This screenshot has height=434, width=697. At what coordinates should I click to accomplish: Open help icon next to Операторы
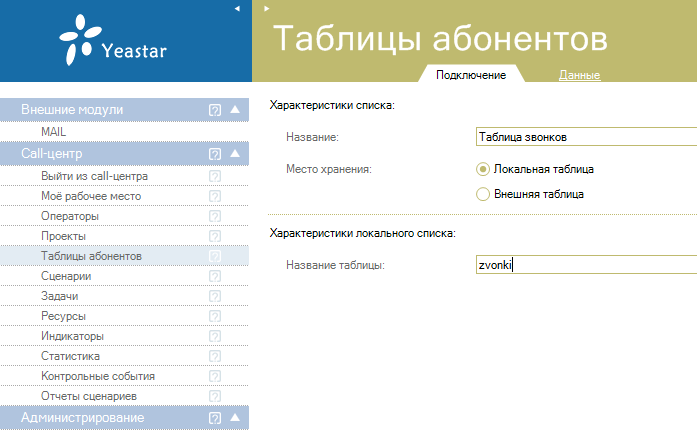tap(214, 216)
